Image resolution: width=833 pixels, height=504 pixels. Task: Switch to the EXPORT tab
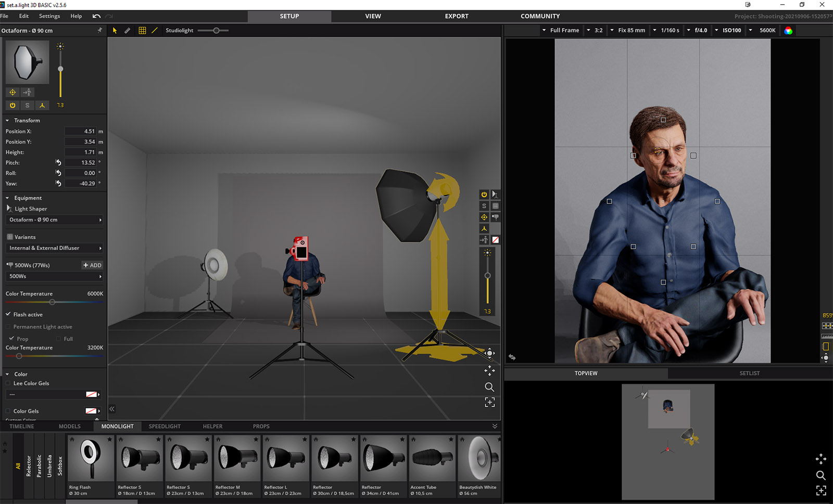click(x=456, y=16)
